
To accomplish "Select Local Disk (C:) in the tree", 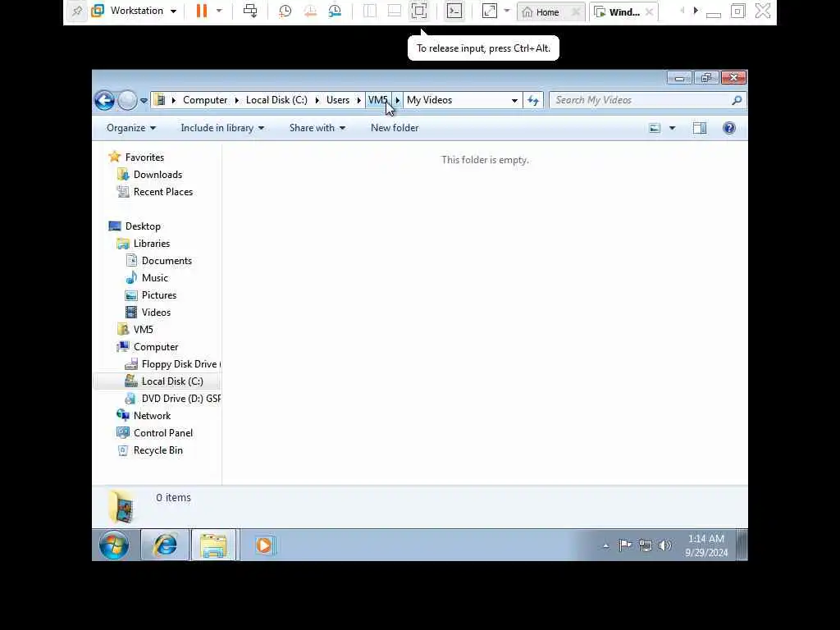I will coord(172,381).
